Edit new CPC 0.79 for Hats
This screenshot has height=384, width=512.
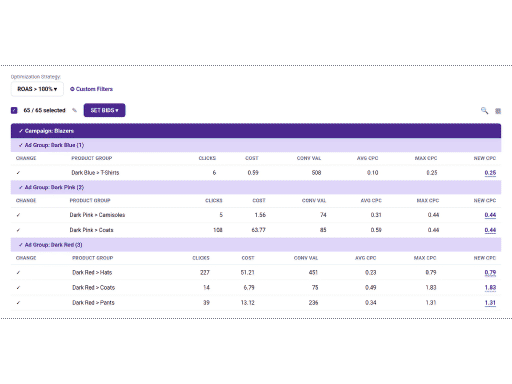[x=490, y=273]
